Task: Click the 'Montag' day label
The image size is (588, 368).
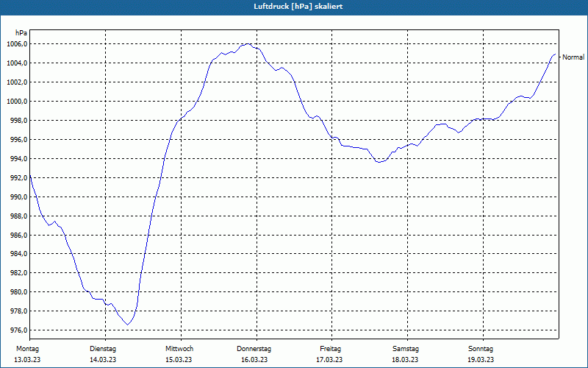Action: (x=27, y=349)
